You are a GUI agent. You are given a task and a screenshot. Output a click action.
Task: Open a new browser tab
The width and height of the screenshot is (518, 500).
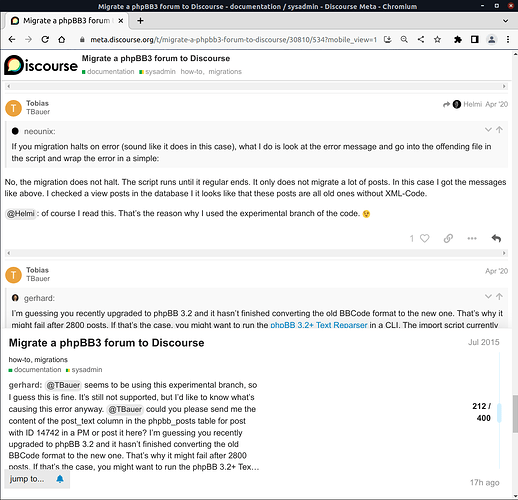point(140,21)
